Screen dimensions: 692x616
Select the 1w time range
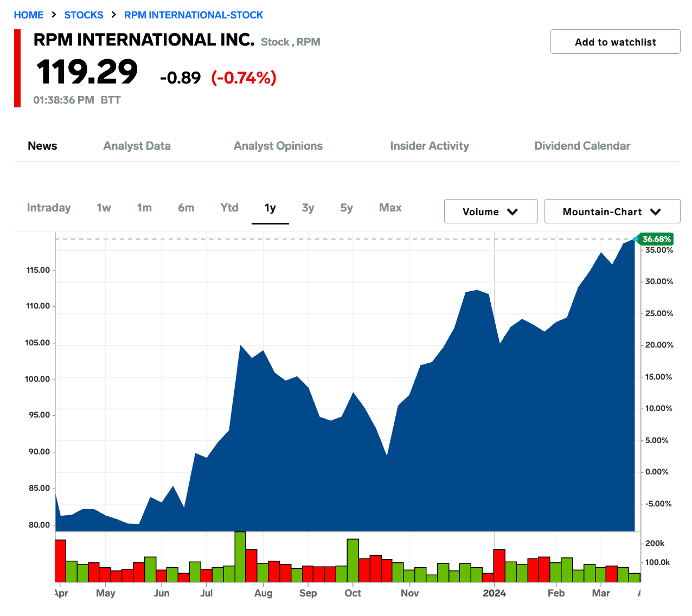103,208
